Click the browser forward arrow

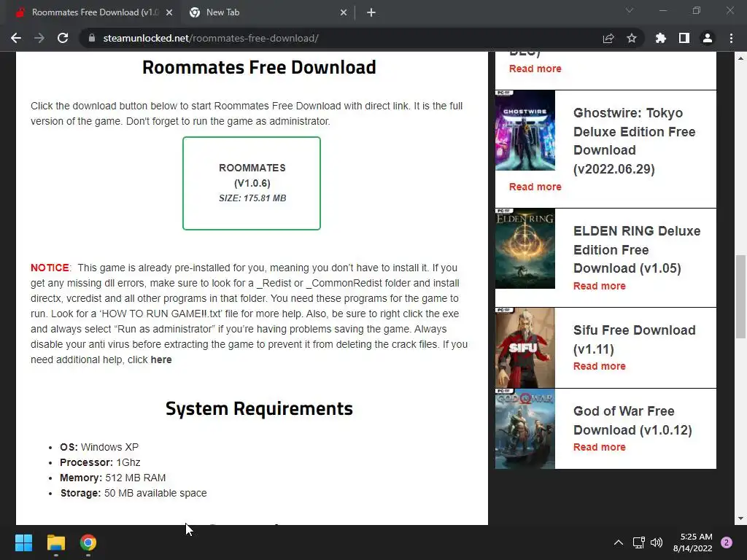pyautogui.click(x=39, y=38)
